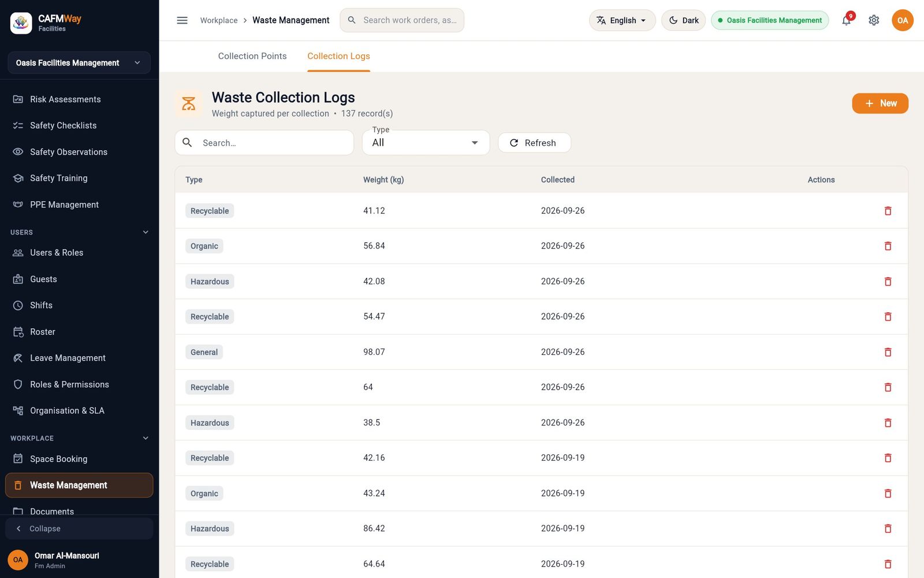This screenshot has width=924, height=578.
Task: Delete the Organic 43.24 log row
Action: [x=888, y=494]
